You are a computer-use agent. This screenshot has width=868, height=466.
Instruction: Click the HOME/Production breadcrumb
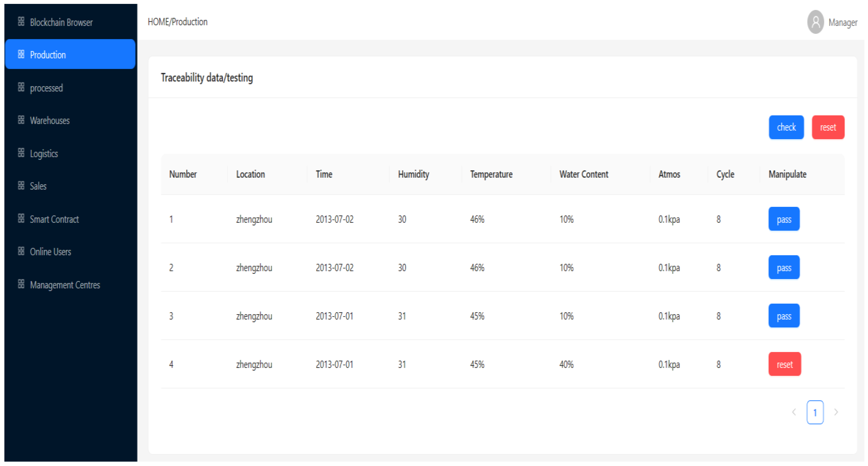(x=177, y=22)
